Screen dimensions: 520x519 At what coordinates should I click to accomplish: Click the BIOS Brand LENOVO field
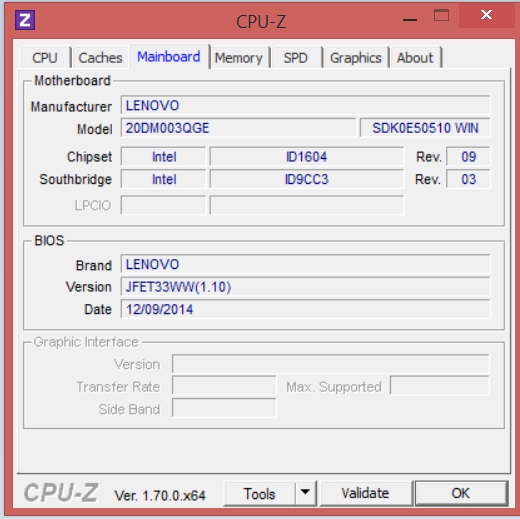click(305, 264)
